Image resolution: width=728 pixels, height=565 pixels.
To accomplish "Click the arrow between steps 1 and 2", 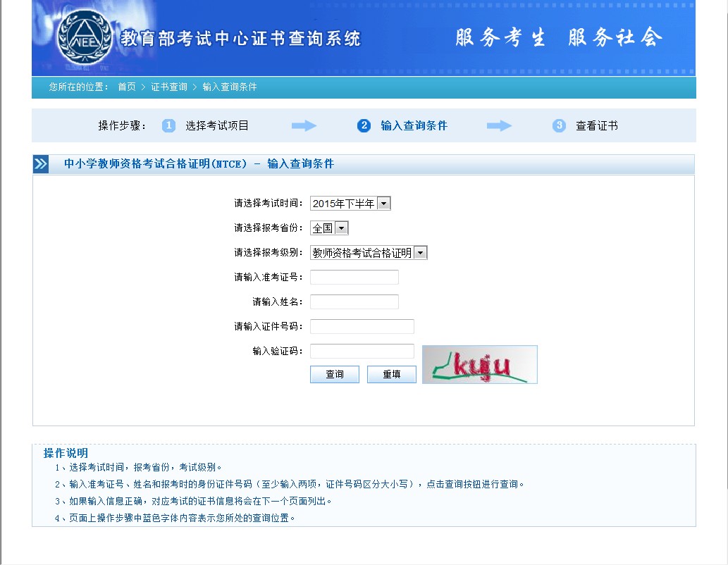I will [303, 125].
